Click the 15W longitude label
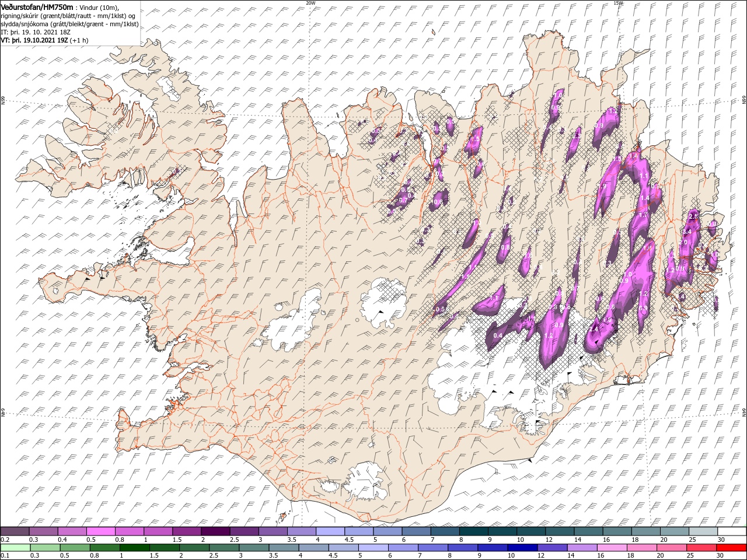The image size is (747, 560). click(x=618, y=2)
